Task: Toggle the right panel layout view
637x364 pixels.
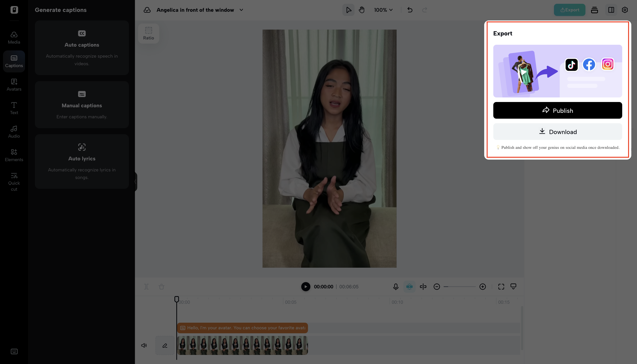Action: tap(610, 10)
